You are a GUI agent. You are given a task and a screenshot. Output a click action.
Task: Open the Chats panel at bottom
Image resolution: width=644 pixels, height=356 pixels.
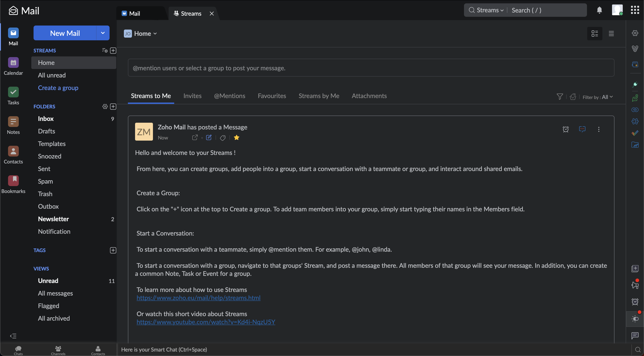coord(18,350)
